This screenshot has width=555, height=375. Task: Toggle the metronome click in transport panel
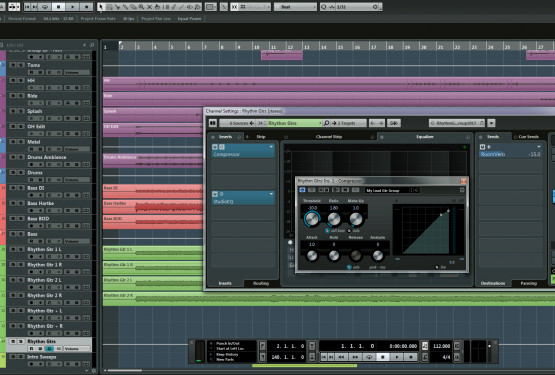[425, 346]
